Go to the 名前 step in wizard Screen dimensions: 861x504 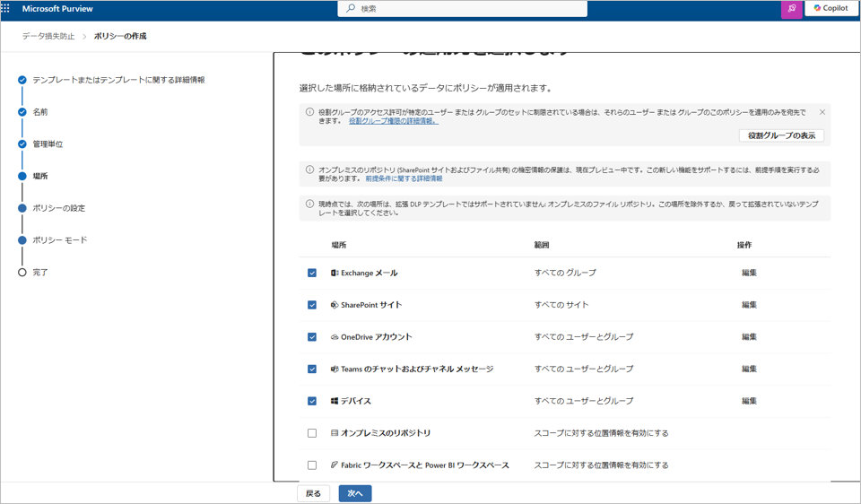pos(40,112)
